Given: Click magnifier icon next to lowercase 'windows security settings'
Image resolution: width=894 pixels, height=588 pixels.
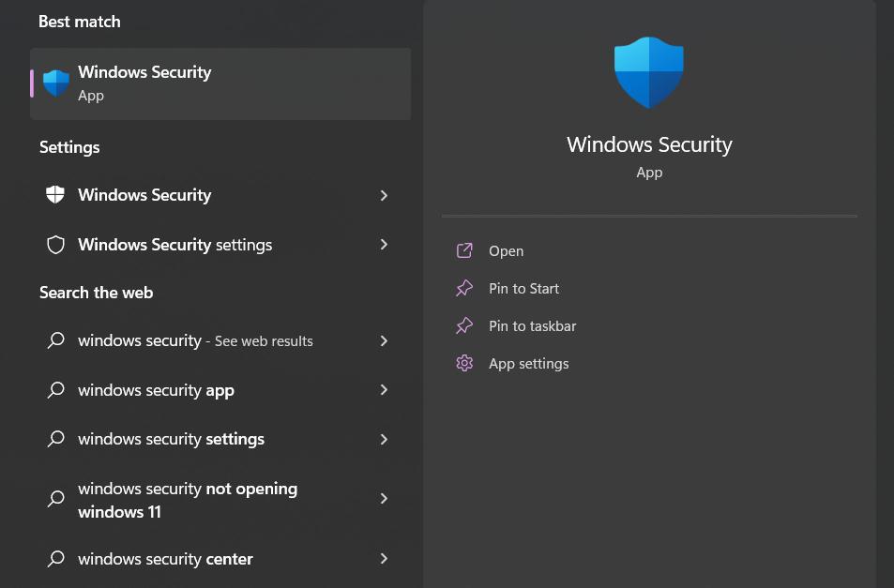Looking at the screenshot, I should (56, 439).
